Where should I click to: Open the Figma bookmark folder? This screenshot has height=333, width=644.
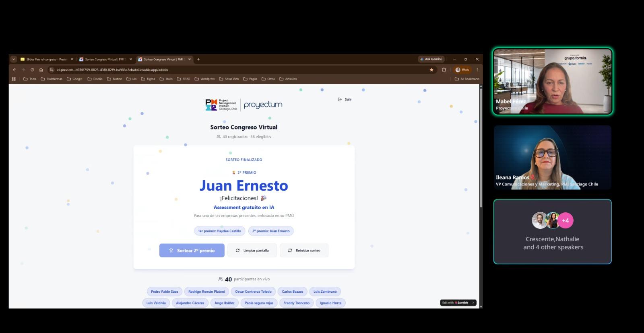click(148, 79)
